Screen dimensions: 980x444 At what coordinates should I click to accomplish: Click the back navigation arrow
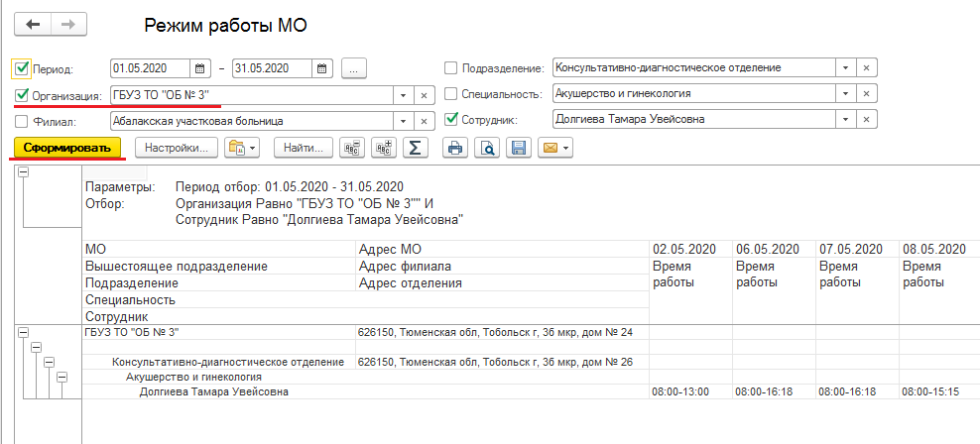[33, 24]
